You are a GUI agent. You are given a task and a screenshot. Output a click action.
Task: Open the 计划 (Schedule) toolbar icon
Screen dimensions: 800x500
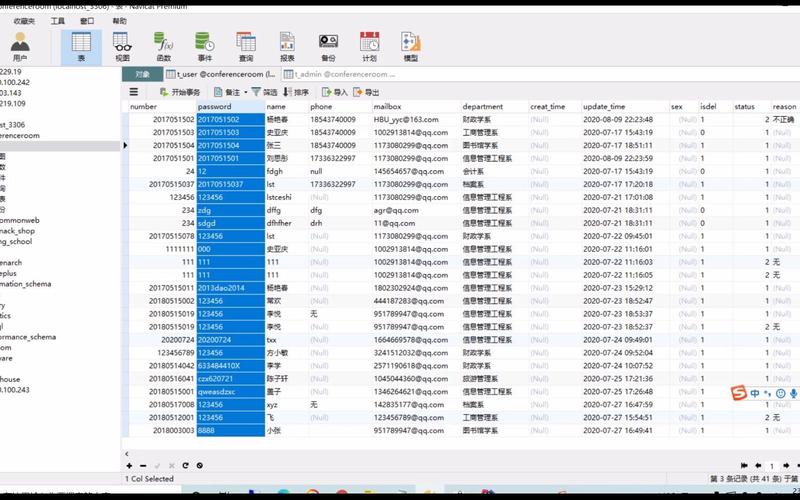[x=369, y=47]
